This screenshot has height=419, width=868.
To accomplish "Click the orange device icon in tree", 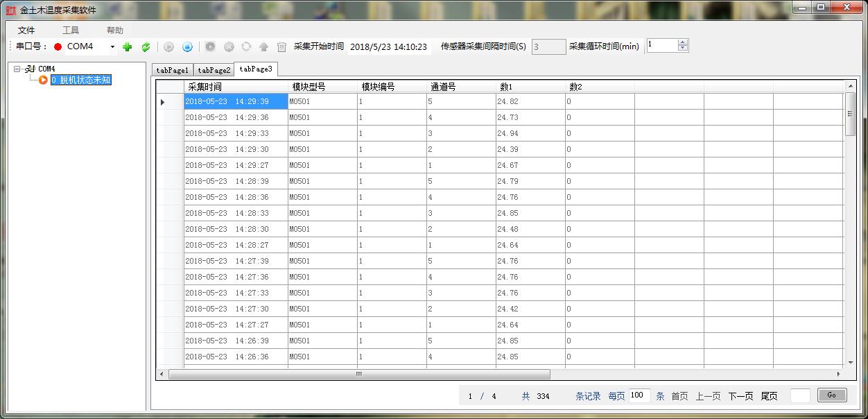I will point(43,80).
